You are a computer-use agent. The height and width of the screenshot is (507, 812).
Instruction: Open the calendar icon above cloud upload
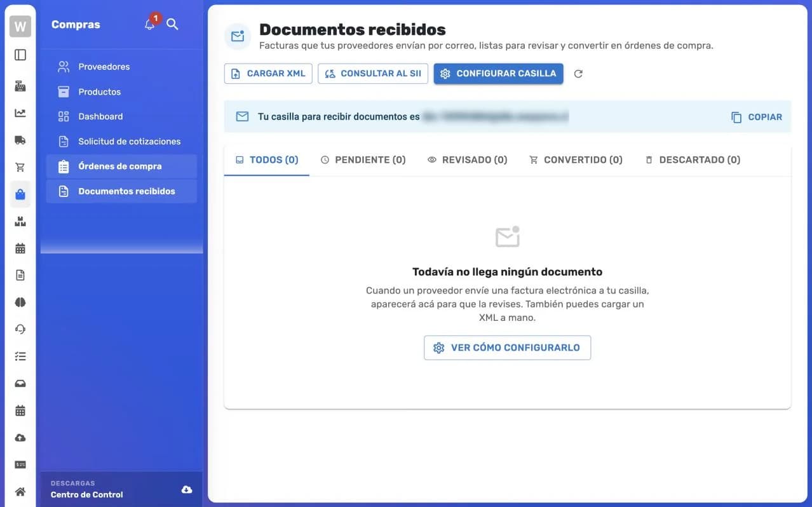[x=20, y=410]
